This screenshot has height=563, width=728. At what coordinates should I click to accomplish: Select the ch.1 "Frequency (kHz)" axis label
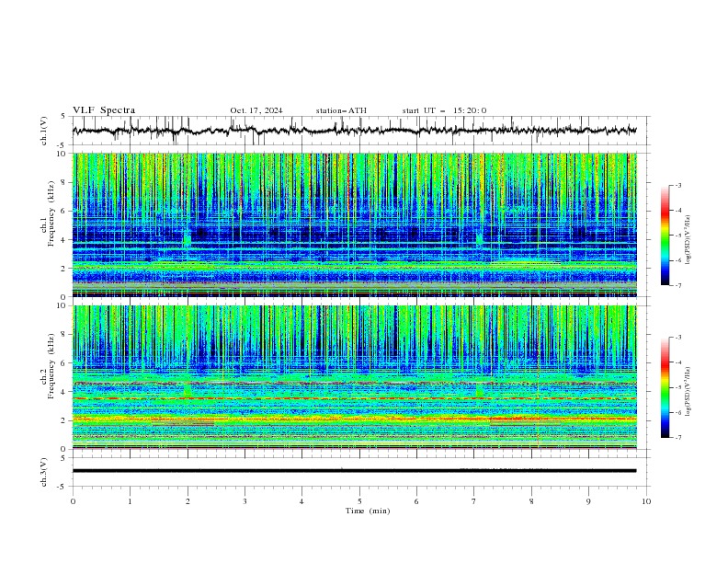51,213
